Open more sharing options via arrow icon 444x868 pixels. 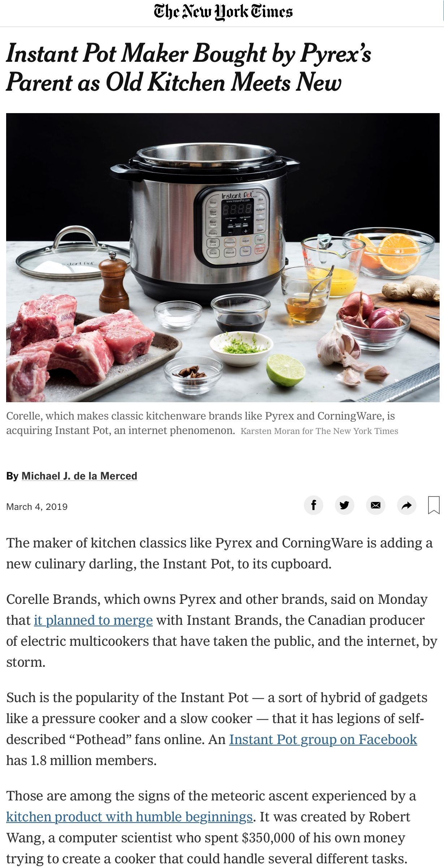click(406, 505)
